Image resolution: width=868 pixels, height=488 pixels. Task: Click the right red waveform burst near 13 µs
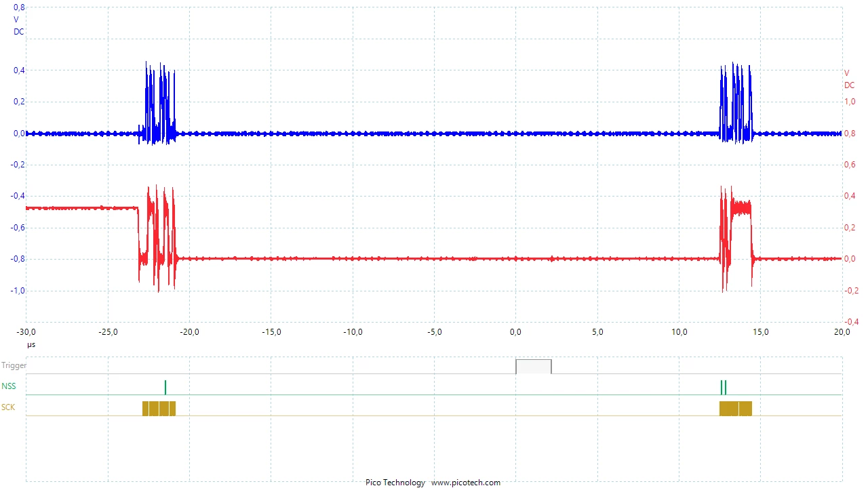pos(736,237)
